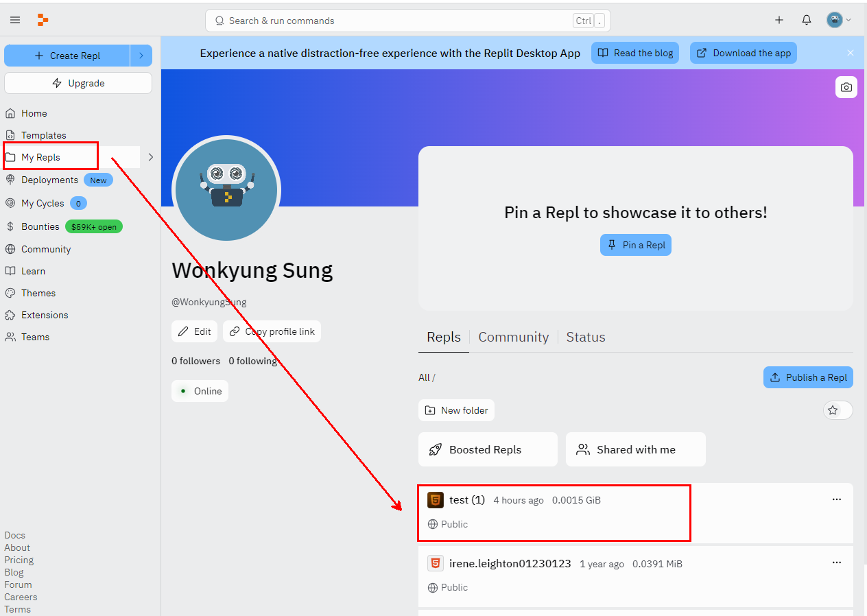Click the Home icon in sidebar
Screen dimensions: 867x616
click(10, 113)
